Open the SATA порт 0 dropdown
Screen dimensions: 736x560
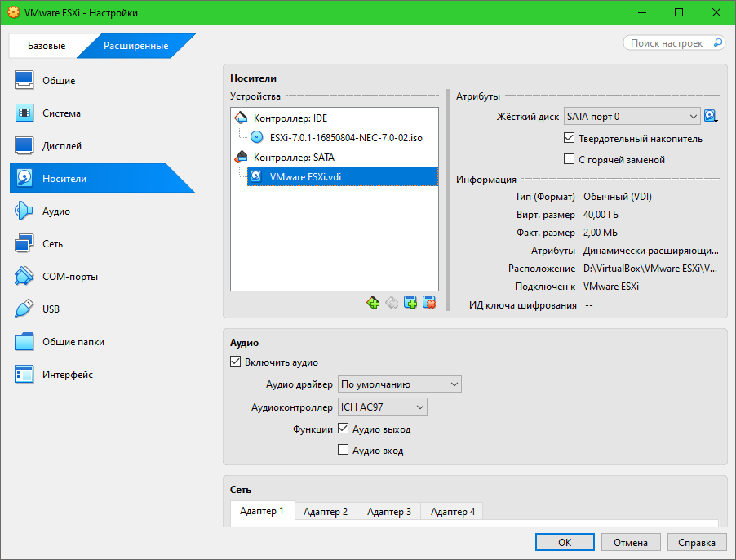pyautogui.click(x=632, y=117)
